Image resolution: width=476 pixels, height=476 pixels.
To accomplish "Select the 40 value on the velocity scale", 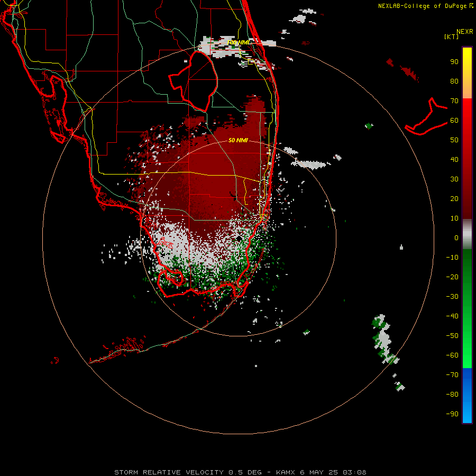I will point(454,159).
